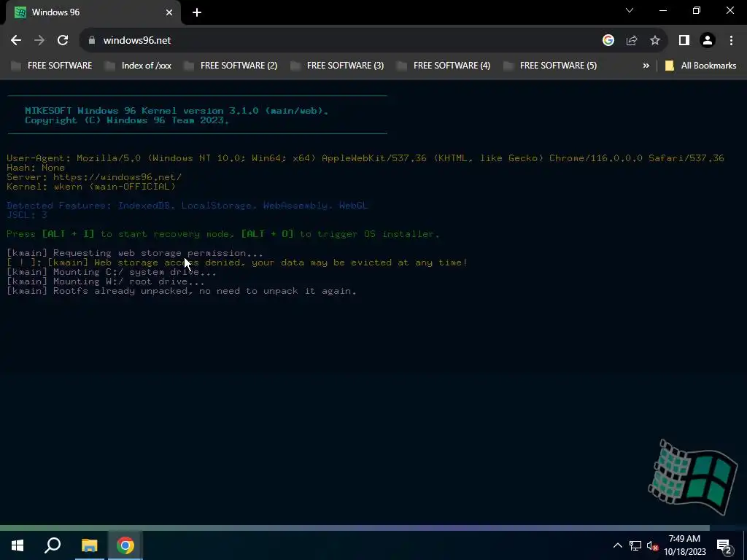Image resolution: width=747 pixels, height=560 pixels.
Task: Click the 'Mounting W:/ root drive' line
Action: (x=106, y=281)
